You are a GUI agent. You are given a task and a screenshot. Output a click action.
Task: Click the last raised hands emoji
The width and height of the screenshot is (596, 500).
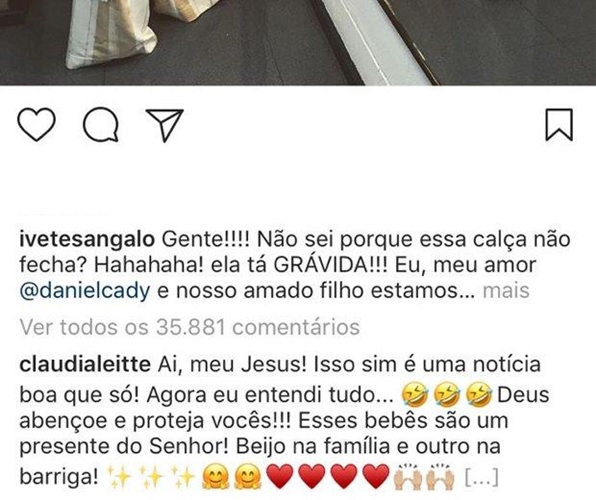[x=440, y=476]
